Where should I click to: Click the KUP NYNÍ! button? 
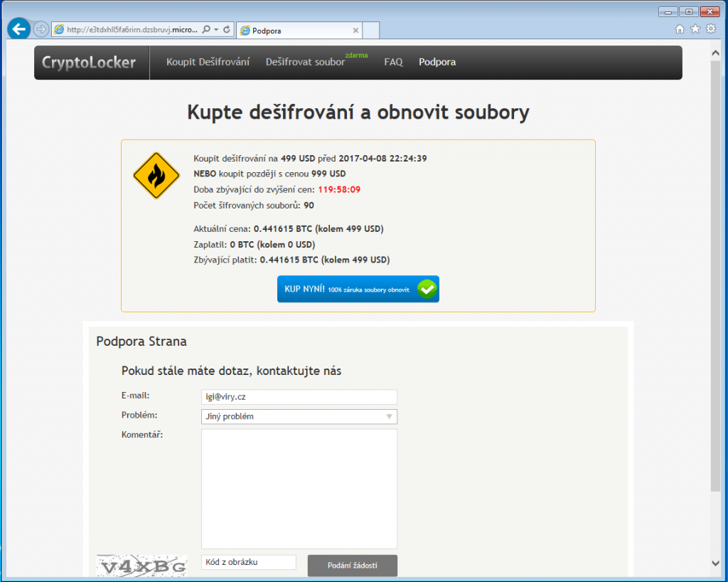pos(358,289)
